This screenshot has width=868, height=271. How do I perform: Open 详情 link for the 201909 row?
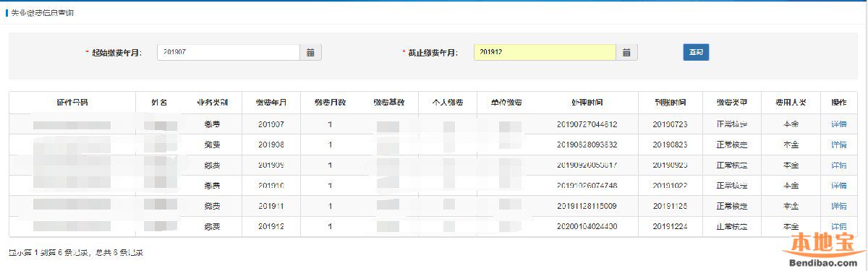[839, 165]
